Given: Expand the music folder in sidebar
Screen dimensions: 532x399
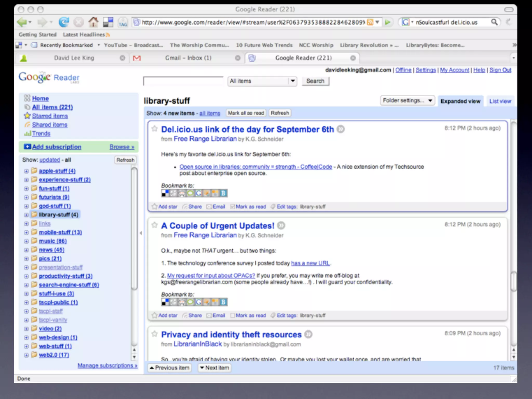Looking at the screenshot, I should click(x=26, y=241).
